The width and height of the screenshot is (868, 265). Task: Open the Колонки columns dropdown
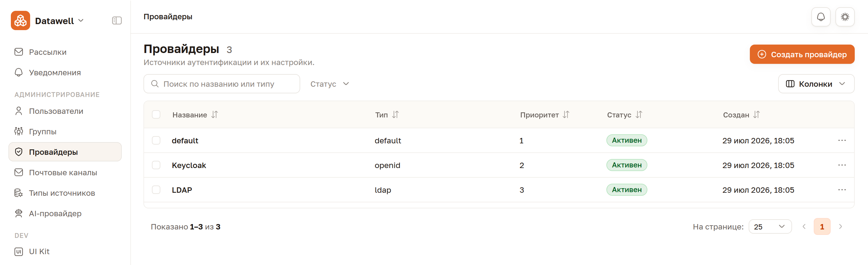(x=816, y=84)
